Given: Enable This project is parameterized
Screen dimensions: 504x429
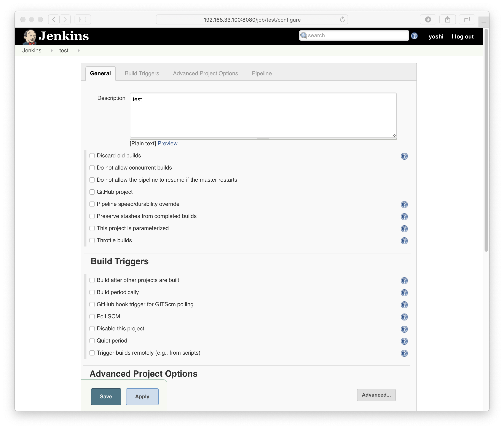Looking at the screenshot, I should pos(92,228).
